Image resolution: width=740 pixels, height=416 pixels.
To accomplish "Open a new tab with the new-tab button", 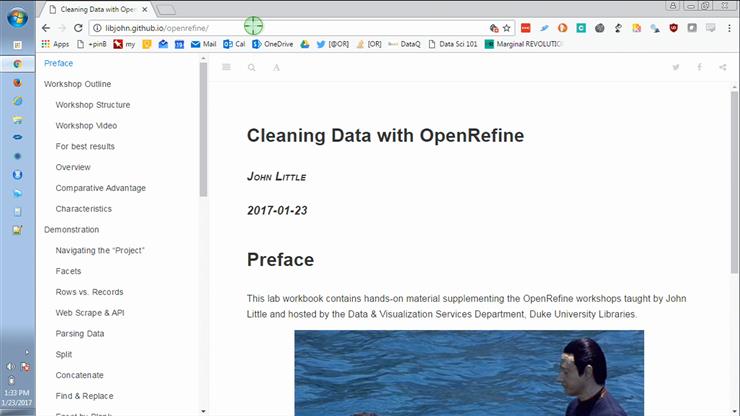I will tap(166, 9).
